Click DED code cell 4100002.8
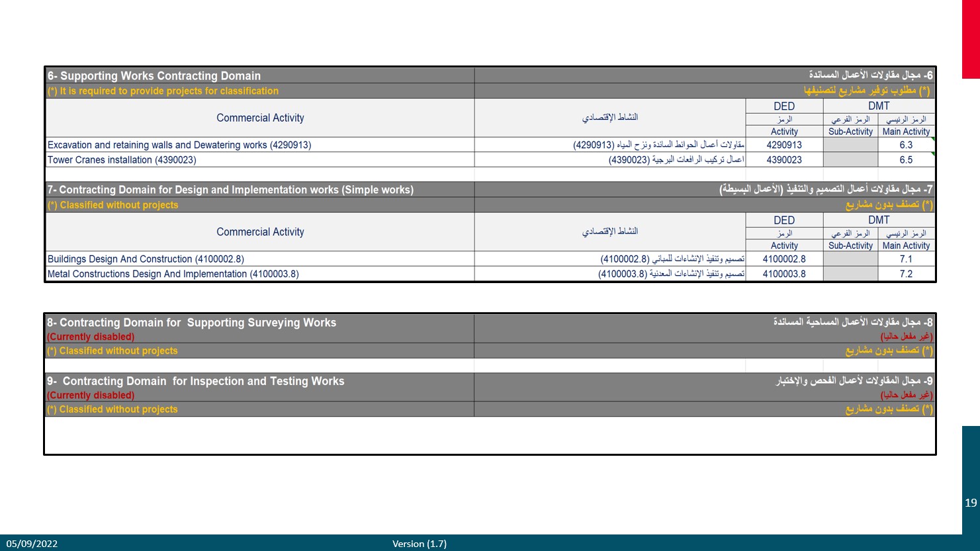 [x=784, y=259]
